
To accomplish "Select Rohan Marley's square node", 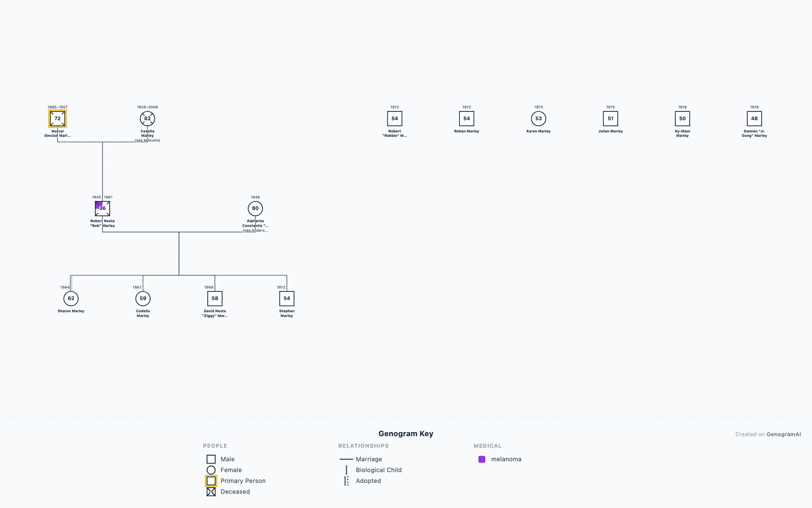I will pyautogui.click(x=467, y=119).
